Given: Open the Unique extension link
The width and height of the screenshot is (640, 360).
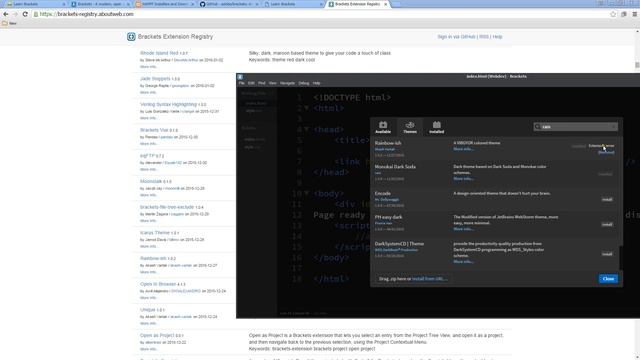Looking at the screenshot, I should point(148,310).
